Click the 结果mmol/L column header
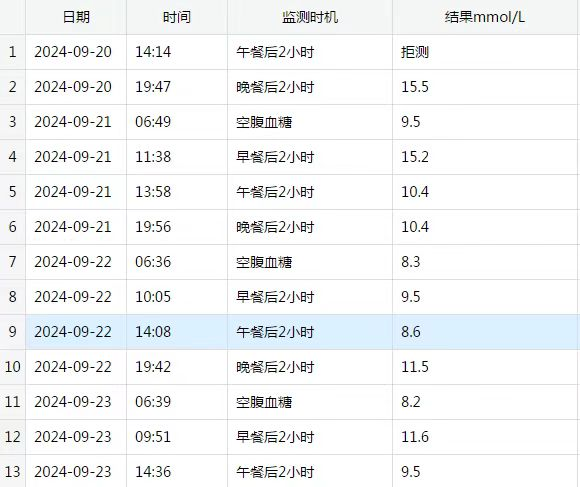580x487 pixels. [x=486, y=17]
